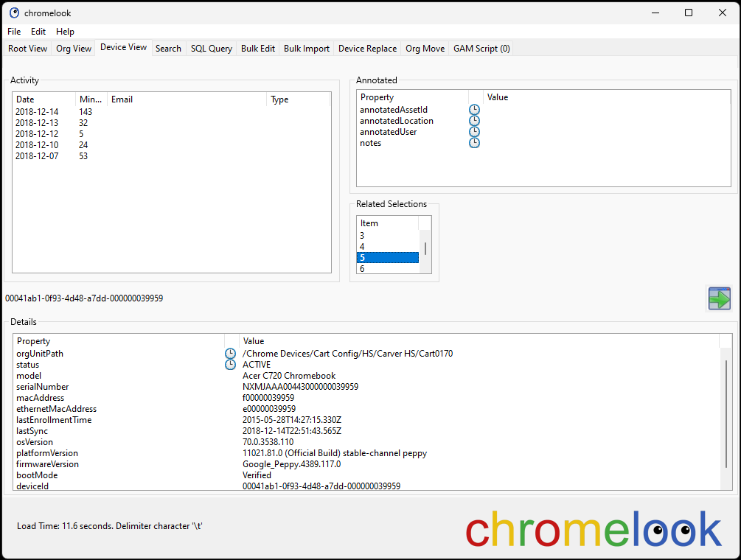
Task: Open the GAM Script (0) tab
Action: (481, 49)
